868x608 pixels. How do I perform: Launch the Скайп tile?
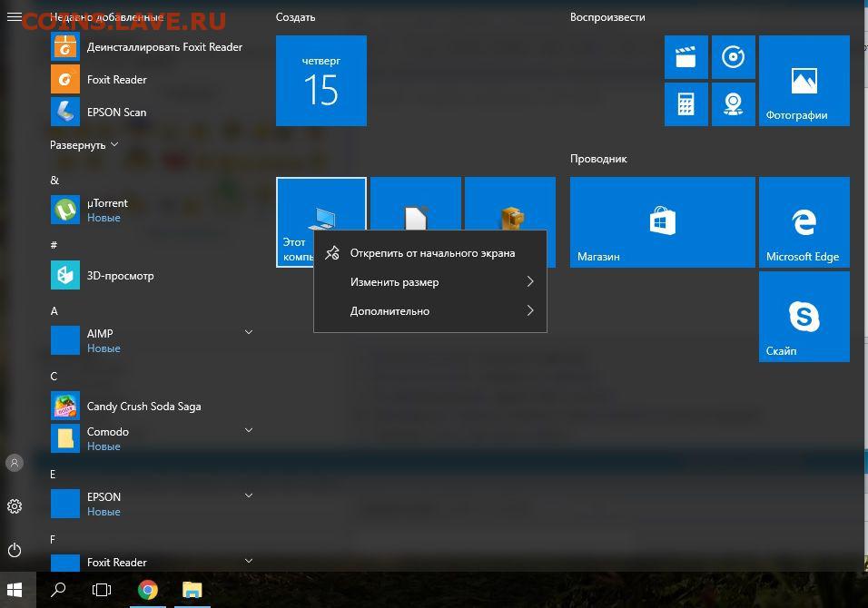tap(804, 317)
